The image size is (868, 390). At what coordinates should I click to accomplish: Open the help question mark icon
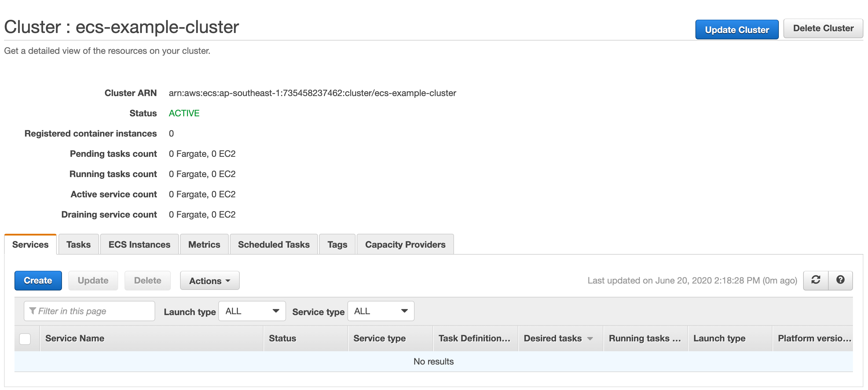(840, 280)
